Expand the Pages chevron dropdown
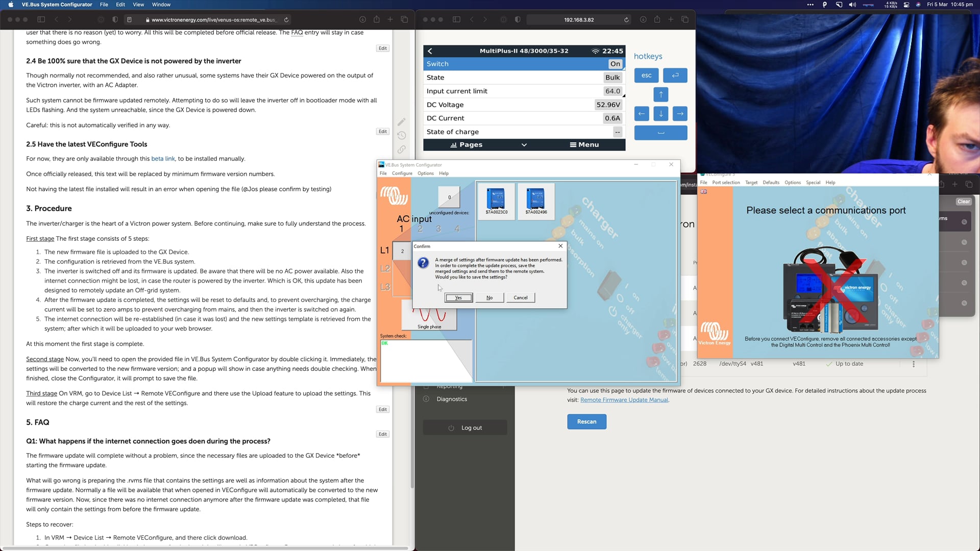 pyautogui.click(x=524, y=145)
